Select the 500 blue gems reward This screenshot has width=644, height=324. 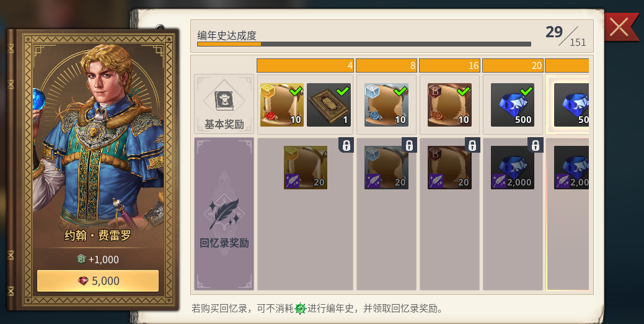(x=513, y=105)
